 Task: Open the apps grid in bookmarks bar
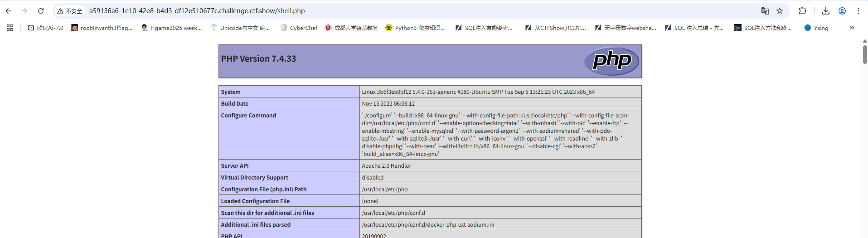click(x=10, y=28)
